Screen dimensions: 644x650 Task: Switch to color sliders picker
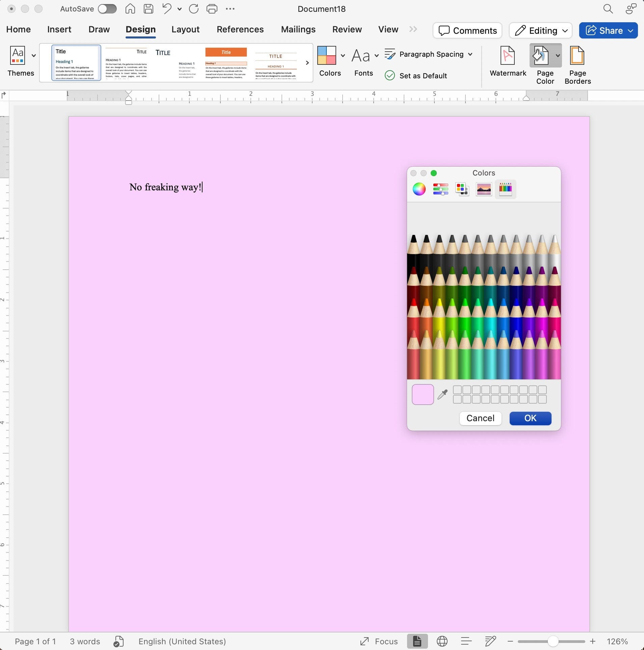pos(440,189)
